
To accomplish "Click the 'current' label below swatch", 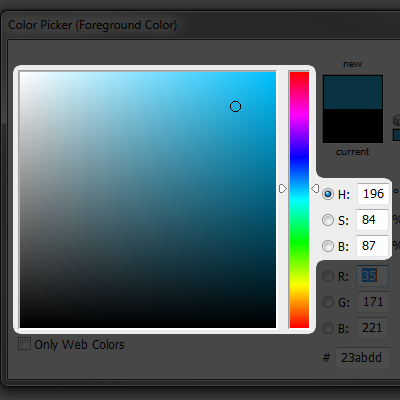I will pyautogui.click(x=353, y=152).
